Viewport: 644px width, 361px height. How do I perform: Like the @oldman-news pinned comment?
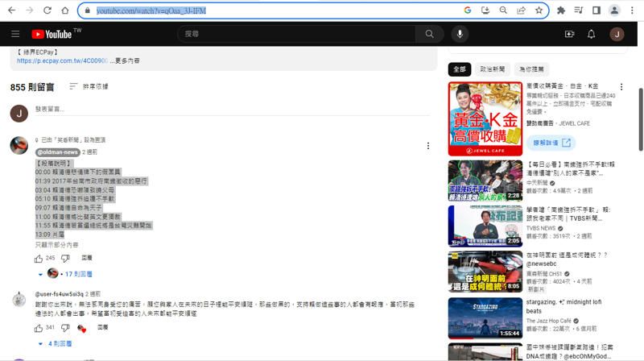coord(39,259)
